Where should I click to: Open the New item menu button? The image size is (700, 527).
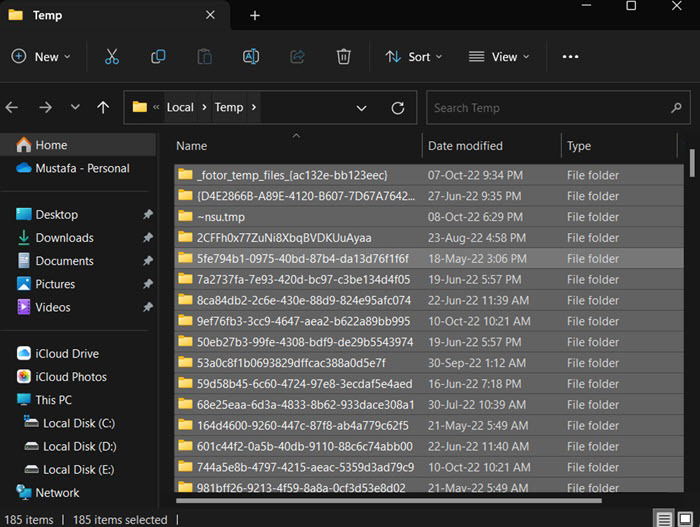(x=41, y=57)
